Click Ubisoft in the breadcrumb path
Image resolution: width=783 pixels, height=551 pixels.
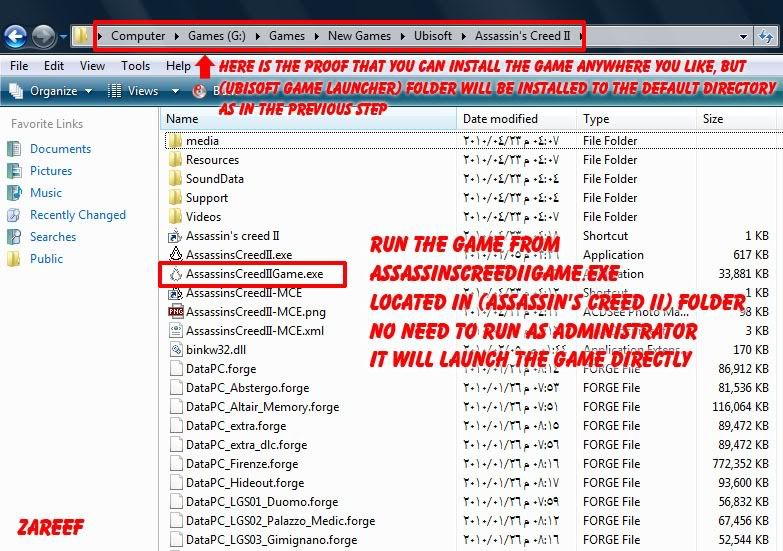(432, 36)
